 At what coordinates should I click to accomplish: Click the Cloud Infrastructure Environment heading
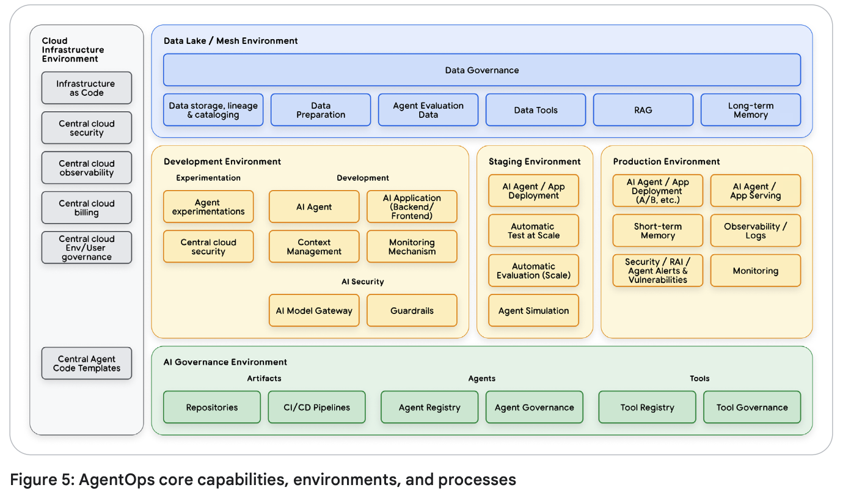click(73, 50)
